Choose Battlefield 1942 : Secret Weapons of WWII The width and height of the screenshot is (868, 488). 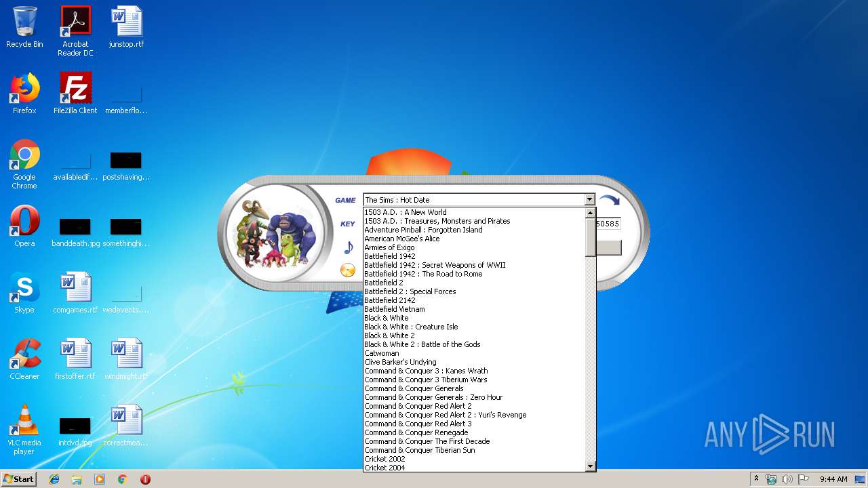474,265
